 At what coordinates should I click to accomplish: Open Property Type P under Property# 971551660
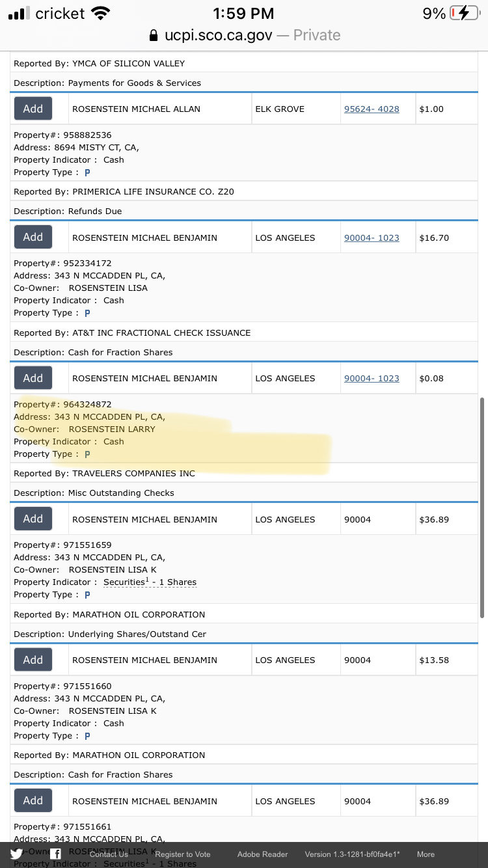tap(87, 736)
